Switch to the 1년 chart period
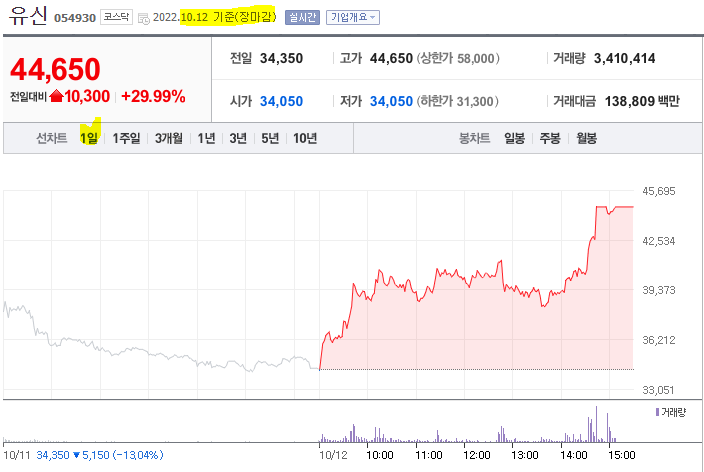This screenshot has height=472, width=704. (x=207, y=138)
